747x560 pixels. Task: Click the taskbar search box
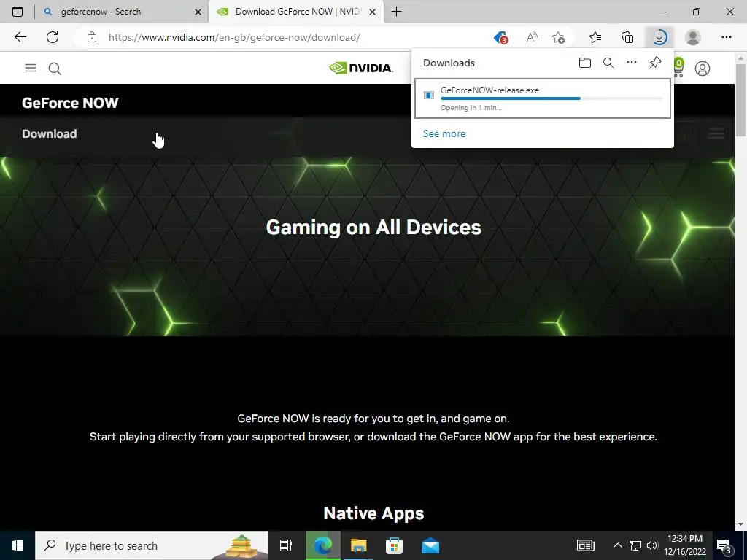(152, 545)
